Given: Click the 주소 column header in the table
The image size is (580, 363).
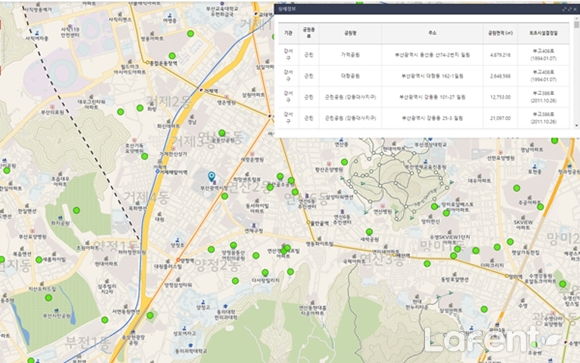Looking at the screenshot, I should [x=432, y=33].
